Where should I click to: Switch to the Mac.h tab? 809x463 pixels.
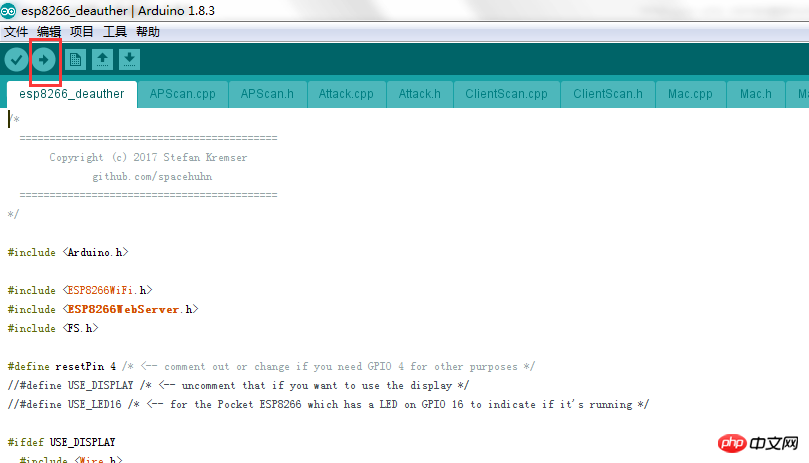tap(756, 94)
